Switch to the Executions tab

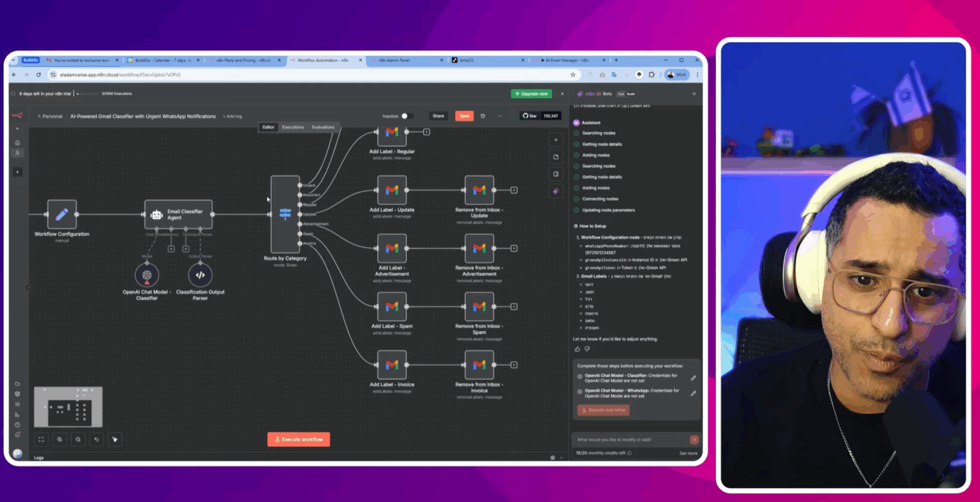[x=293, y=127]
